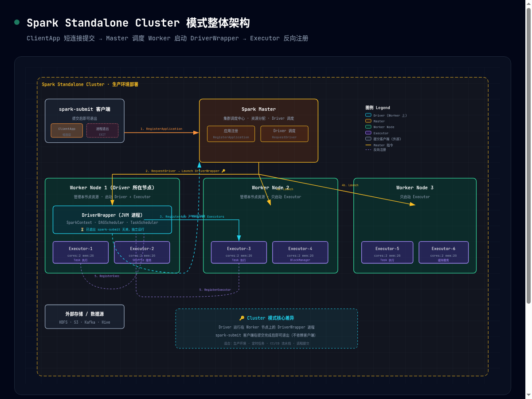Click the key icon in Cluster 模式核心差异 heading

click(x=242, y=318)
